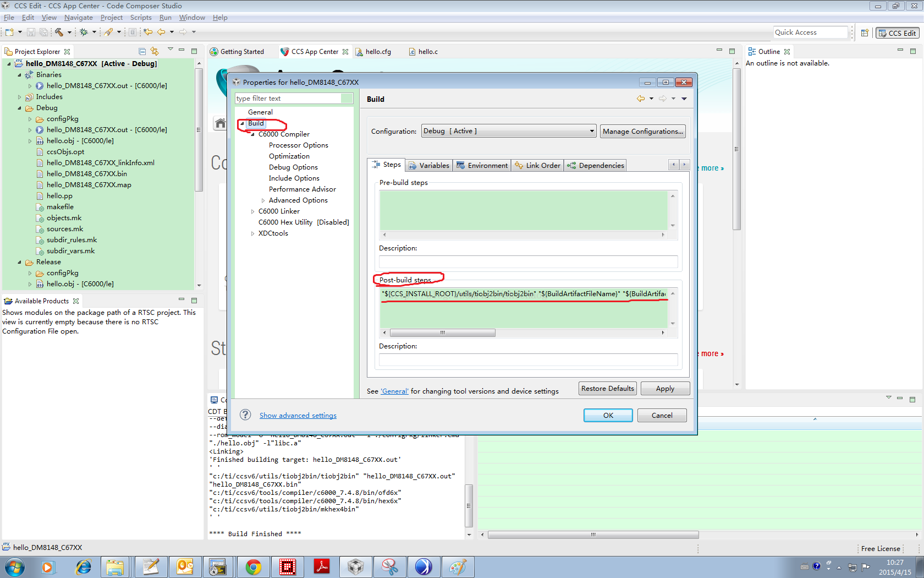Click the dialog help question mark icon

pyautogui.click(x=245, y=415)
